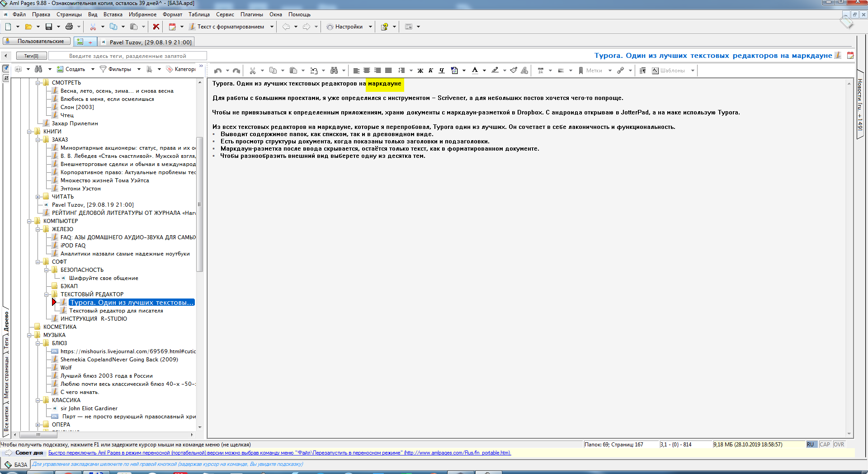Image resolution: width=868 pixels, height=474 pixels.
Task: Apply font color with the A swatch
Action: [475, 71]
